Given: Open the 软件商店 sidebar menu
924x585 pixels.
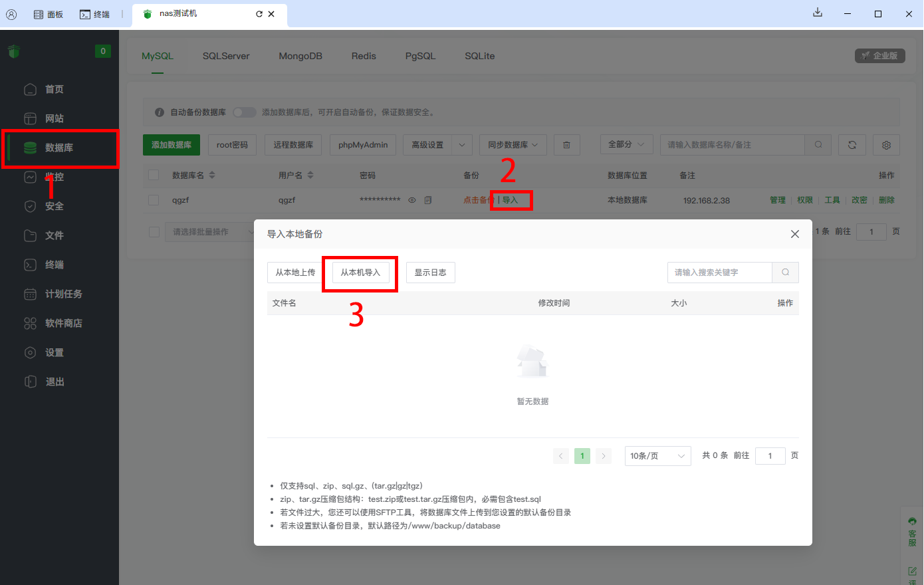Looking at the screenshot, I should pyautogui.click(x=63, y=323).
